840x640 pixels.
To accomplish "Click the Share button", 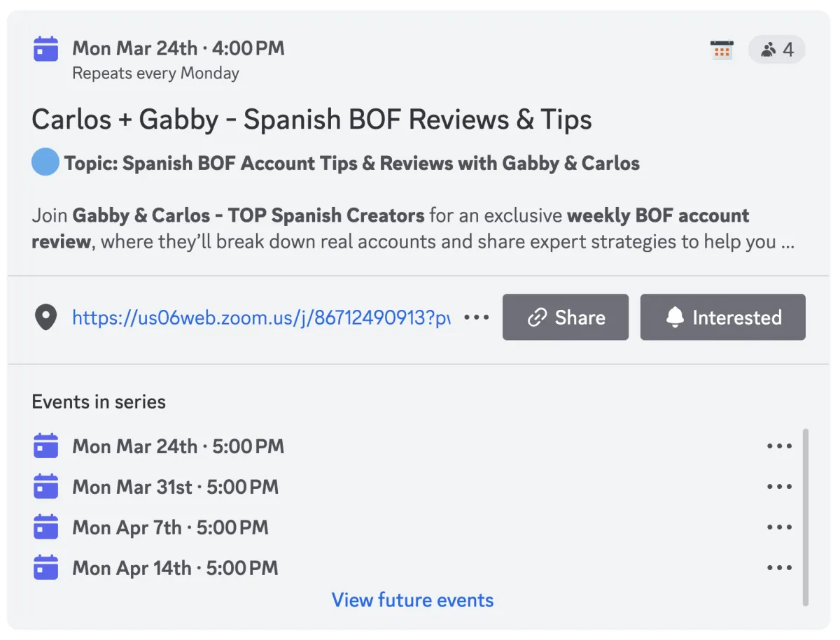I will coord(566,318).
